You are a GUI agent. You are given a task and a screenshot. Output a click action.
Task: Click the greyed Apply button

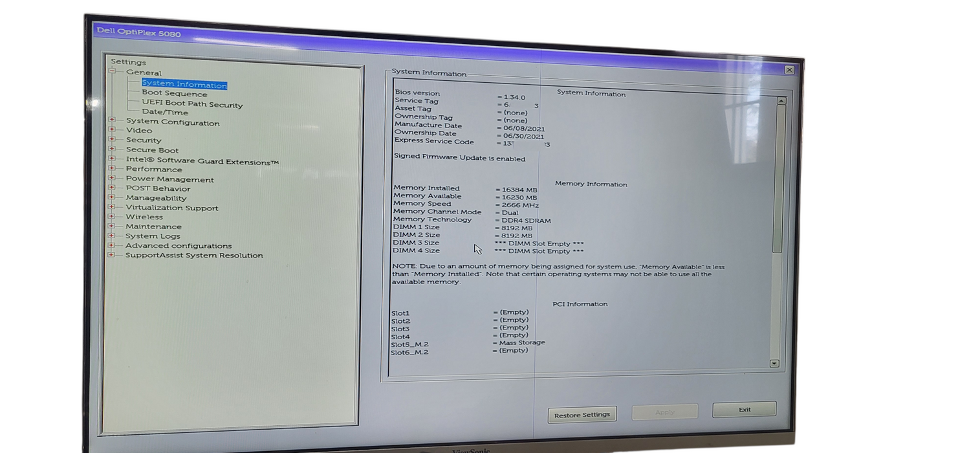(x=665, y=412)
